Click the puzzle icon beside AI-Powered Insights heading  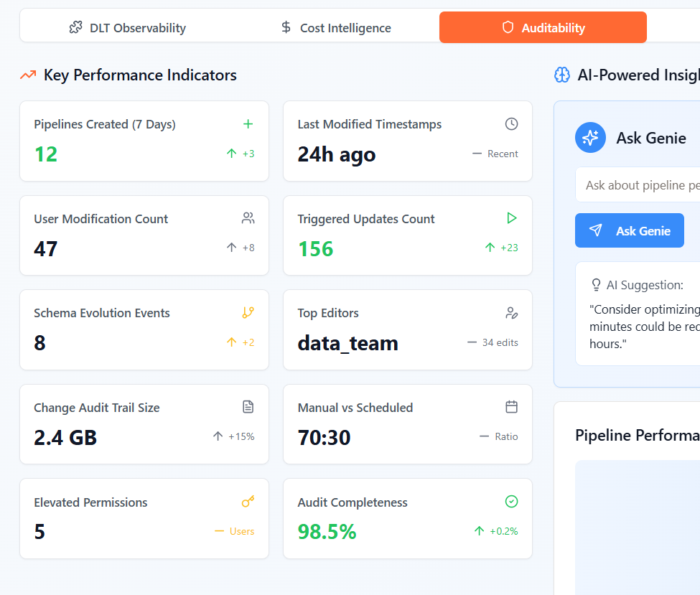coord(561,75)
